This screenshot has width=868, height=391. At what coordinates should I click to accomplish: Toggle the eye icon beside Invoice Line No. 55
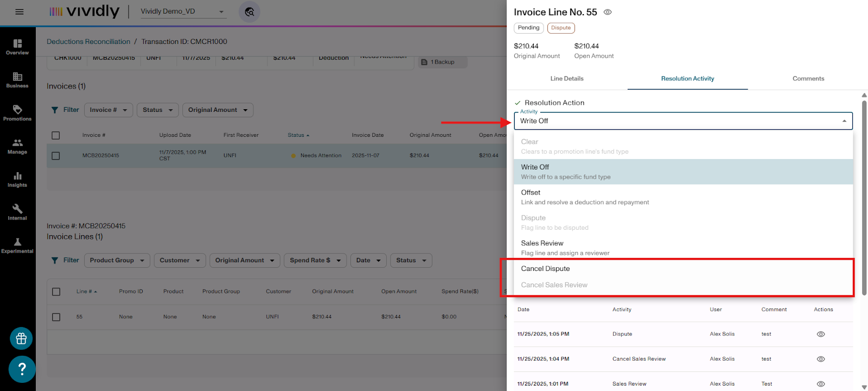coord(608,12)
